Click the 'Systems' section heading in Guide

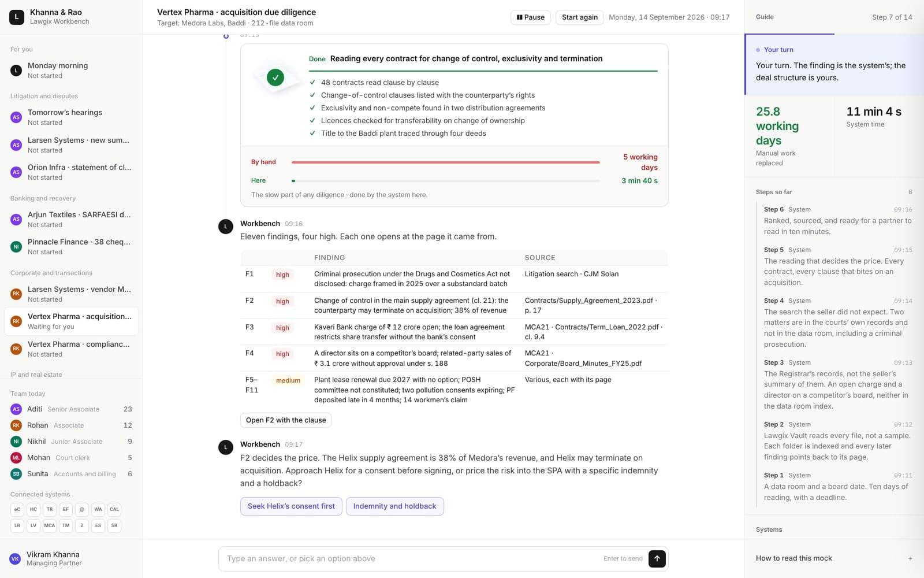pos(769,529)
